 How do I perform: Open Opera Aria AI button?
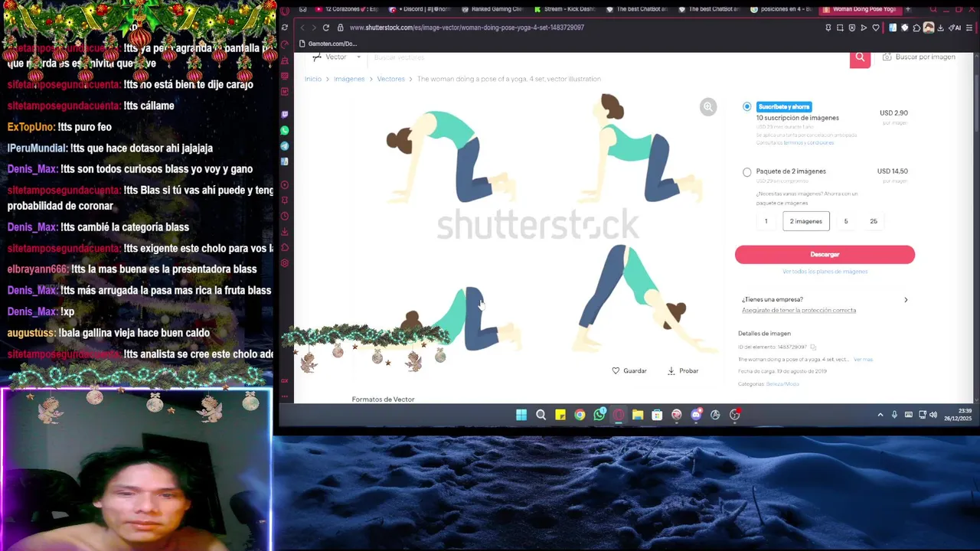[955, 28]
